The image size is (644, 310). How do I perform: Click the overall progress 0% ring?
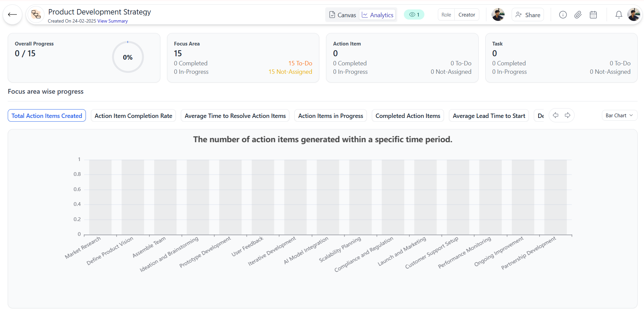128,57
